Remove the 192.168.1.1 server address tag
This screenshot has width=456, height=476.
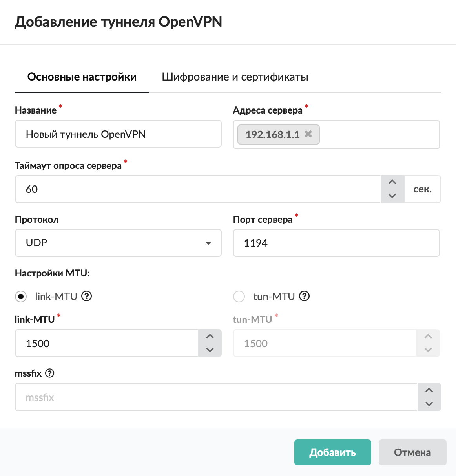(x=308, y=134)
